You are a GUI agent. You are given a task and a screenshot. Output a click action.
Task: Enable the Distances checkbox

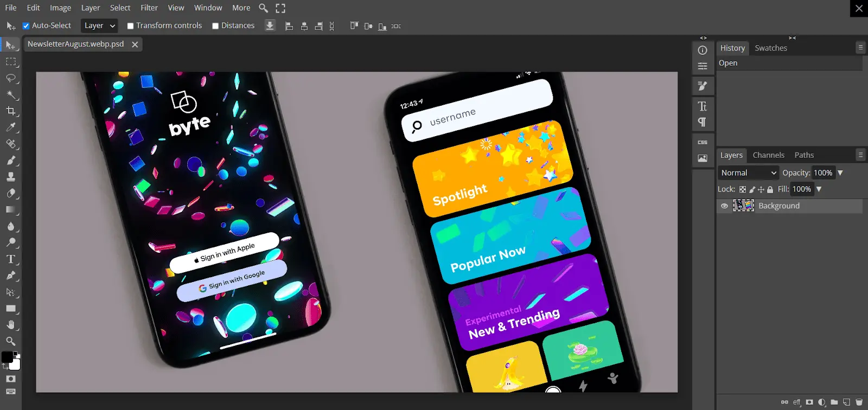pyautogui.click(x=215, y=25)
